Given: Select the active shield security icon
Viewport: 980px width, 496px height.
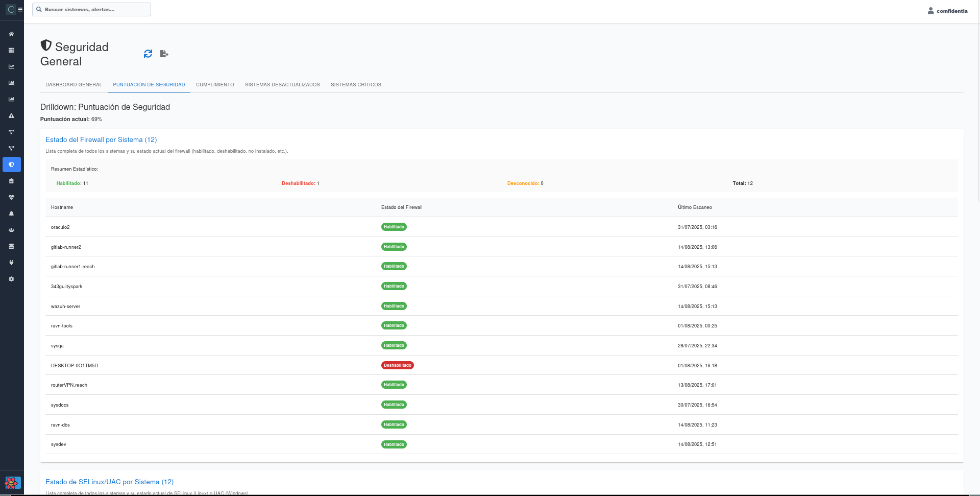Looking at the screenshot, I should pos(11,164).
